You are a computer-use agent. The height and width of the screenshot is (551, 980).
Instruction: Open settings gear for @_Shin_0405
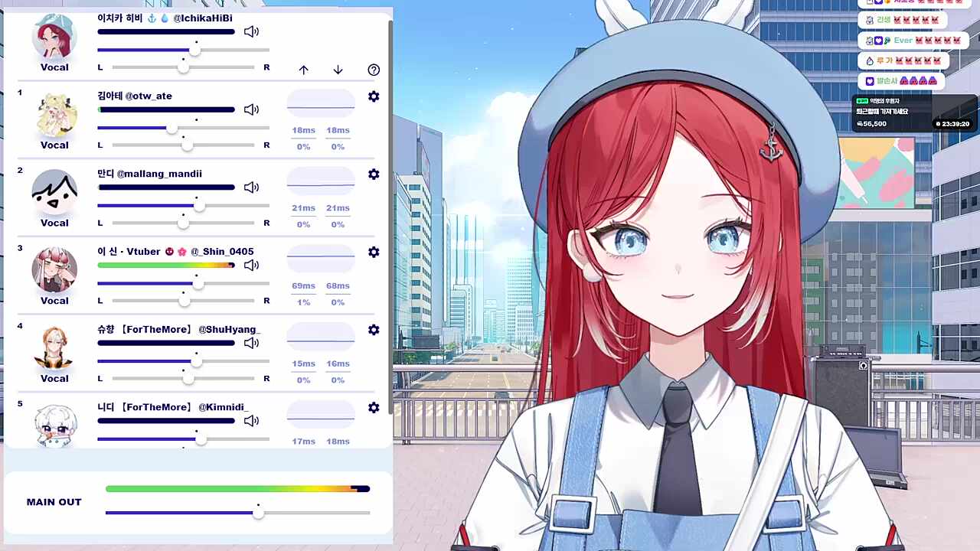[x=374, y=252]
